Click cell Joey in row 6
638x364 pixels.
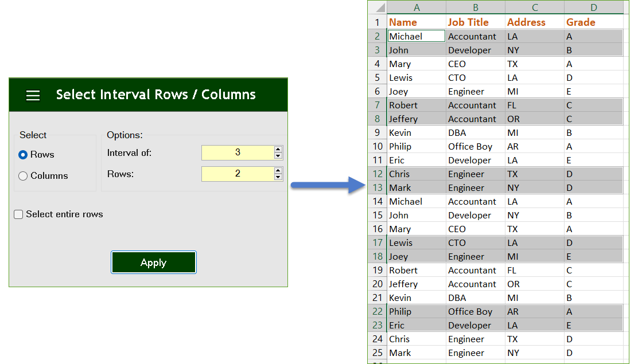point(416,92)
